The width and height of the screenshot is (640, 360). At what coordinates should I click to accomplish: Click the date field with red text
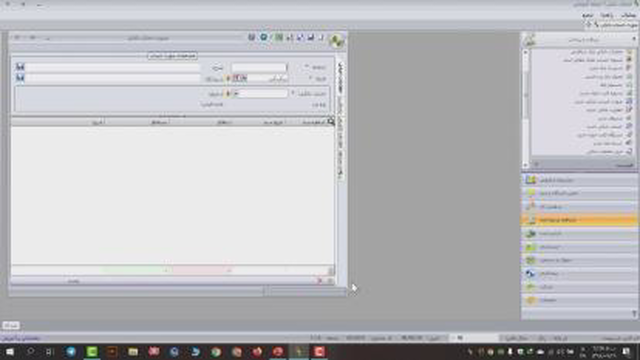(x=259, y=78)
